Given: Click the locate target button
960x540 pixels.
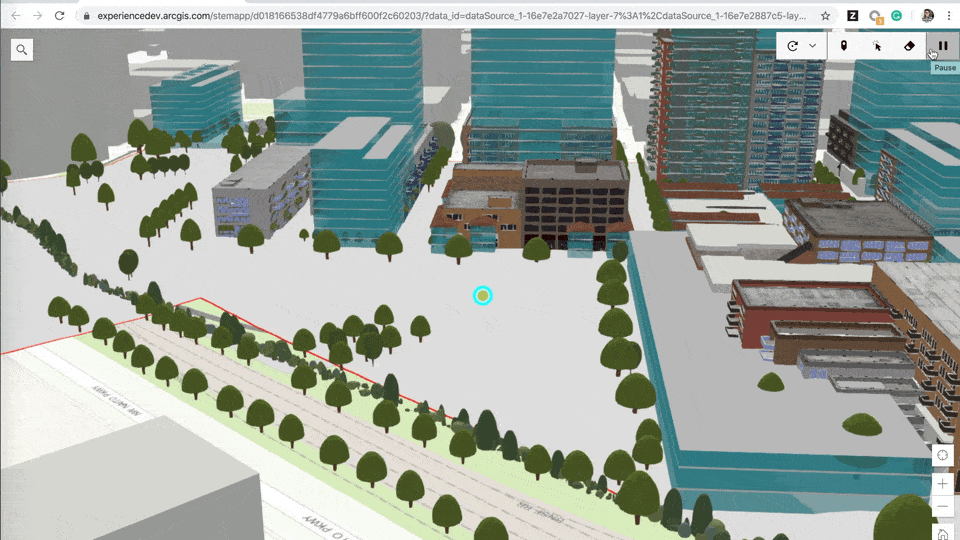Looking at the screenshot, I should [943, 455].
